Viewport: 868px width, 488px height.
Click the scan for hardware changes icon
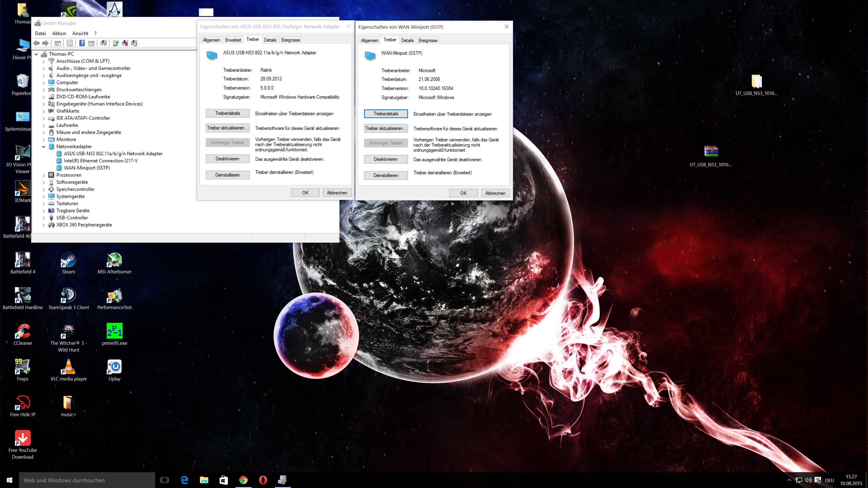[104, 43]
